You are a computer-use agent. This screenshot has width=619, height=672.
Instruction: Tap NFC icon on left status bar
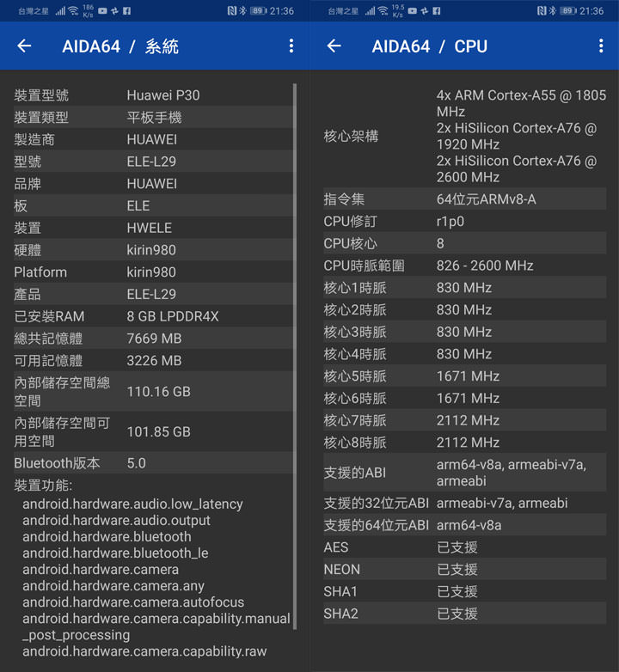[x=232, y=10]
